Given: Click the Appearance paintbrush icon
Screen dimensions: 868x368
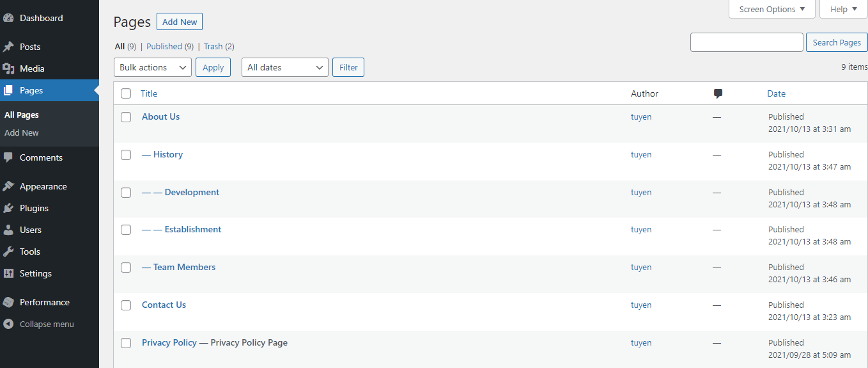Looking at the screenshot, I should point(8,186).
